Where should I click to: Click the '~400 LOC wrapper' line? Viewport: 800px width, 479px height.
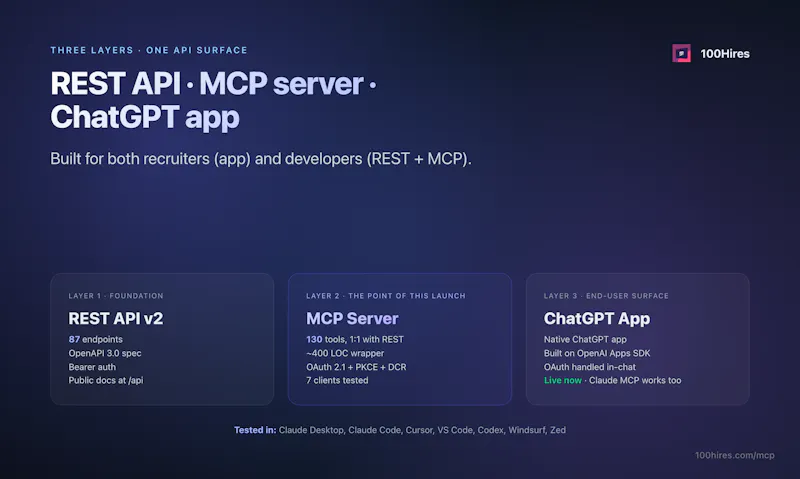pyautogui.click(x=345, y=353)
